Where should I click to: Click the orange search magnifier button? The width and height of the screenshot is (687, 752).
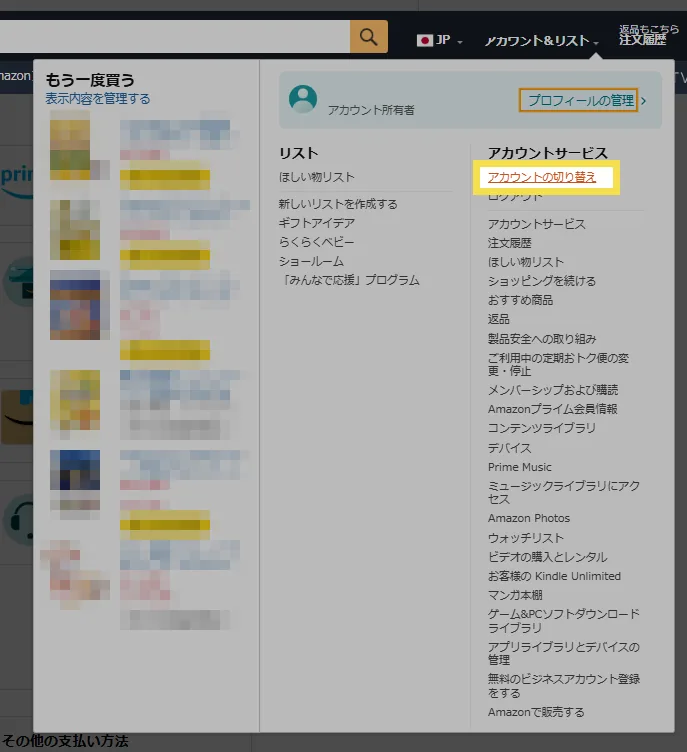[x=368, y=36]
